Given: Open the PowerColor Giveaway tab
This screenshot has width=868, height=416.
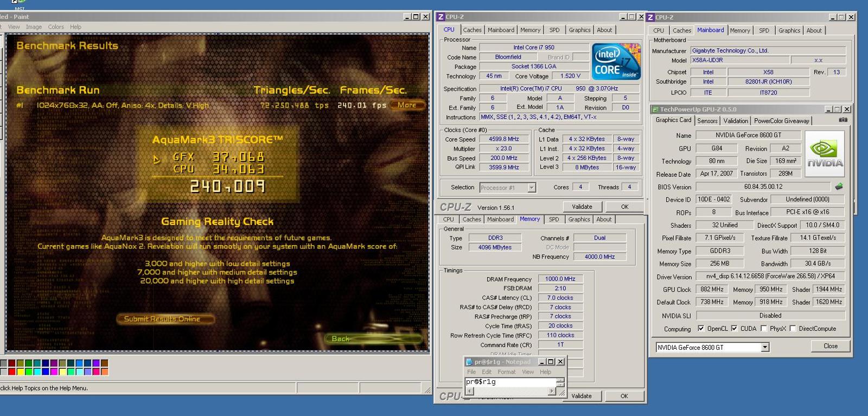Looking at the screenshot, I should (781, 120).
